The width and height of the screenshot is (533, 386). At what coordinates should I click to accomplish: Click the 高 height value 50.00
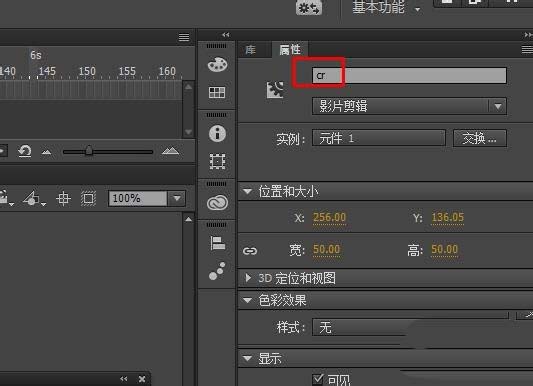pos(444,249)
